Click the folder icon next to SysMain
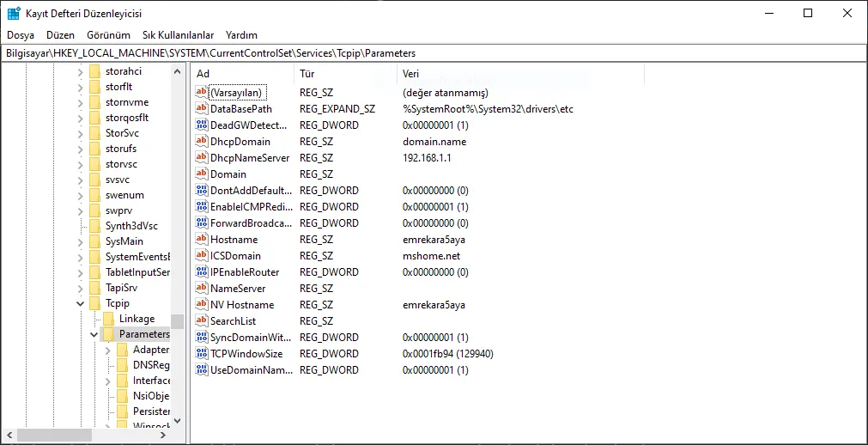 coord(95,241)
